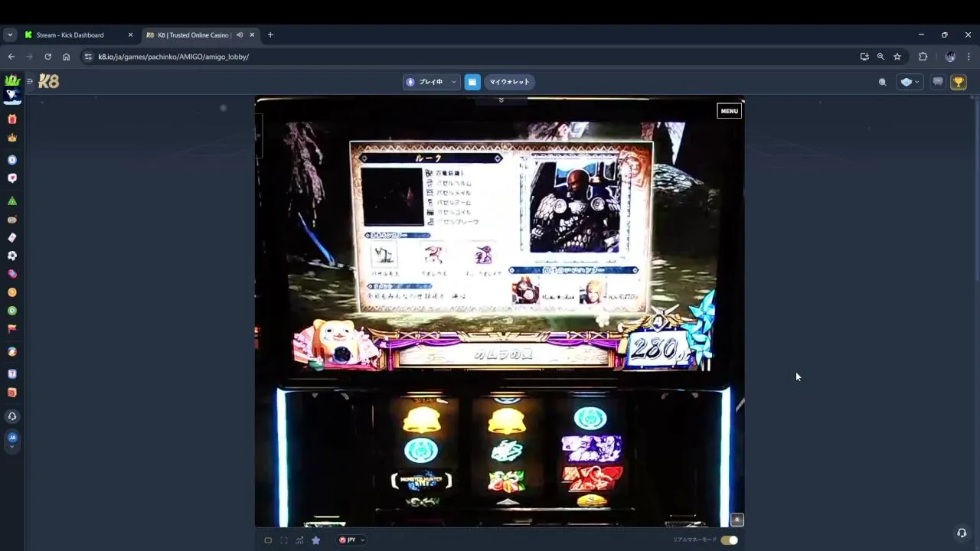Open the gold crown VIP sidebar icon

pyautogui.click(x=12, y=138)
